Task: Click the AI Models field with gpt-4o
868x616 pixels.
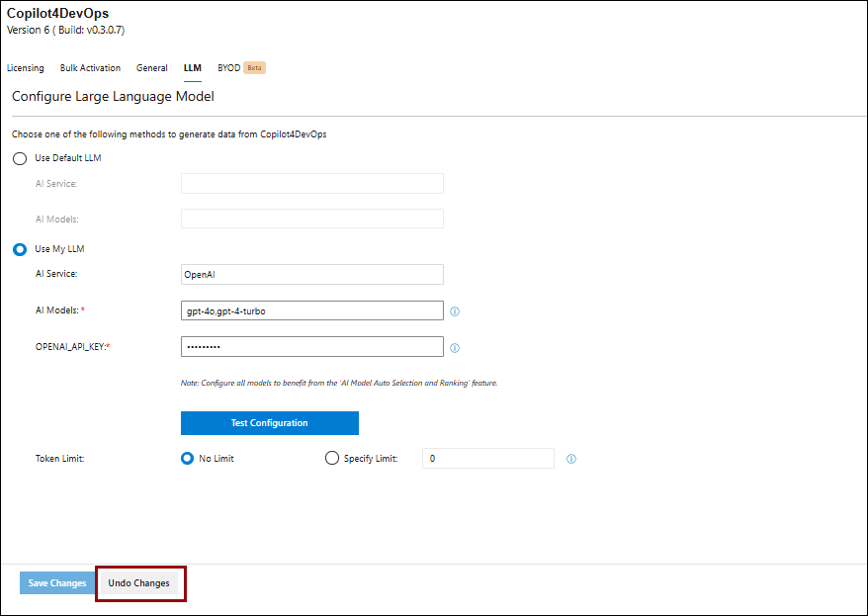Action: tap(311, 310)
